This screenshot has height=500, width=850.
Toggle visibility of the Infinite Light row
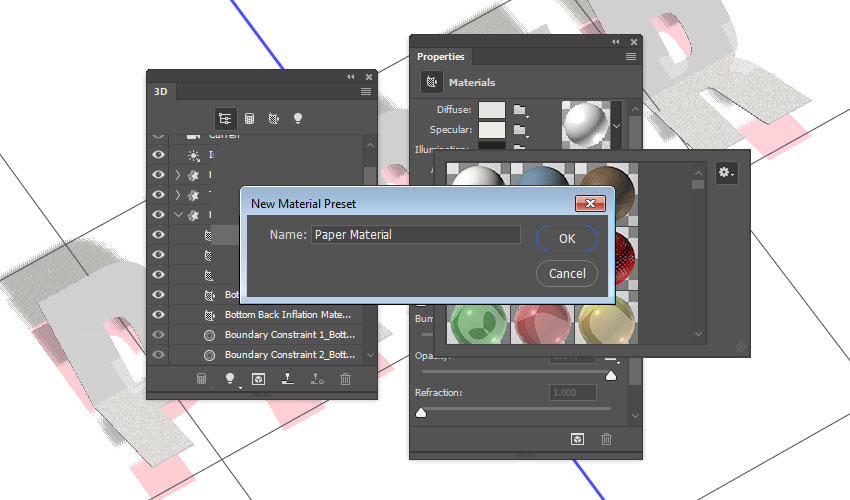coord(158,155)
